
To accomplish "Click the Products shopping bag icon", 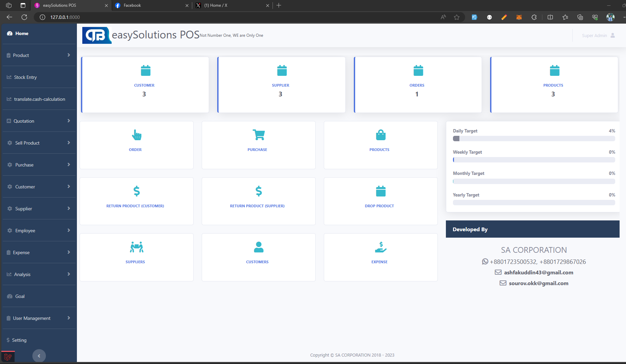I will pos(380,135).
